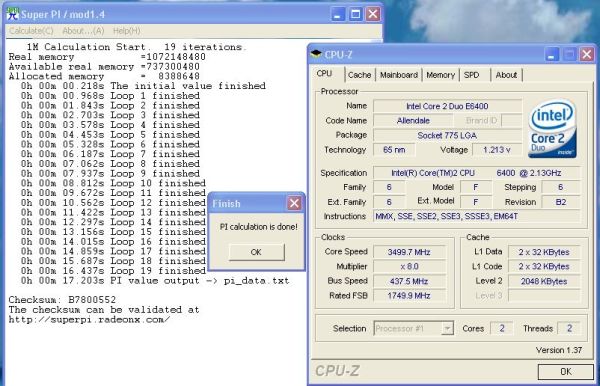Click the CPU-Z title bar icon

(316, 54)
